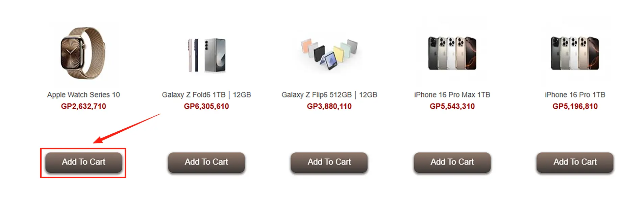644x197 pixels.
Task: Click the Galaxy Z Fold6 1TB | 12GB title
Action: click(206, 95)
